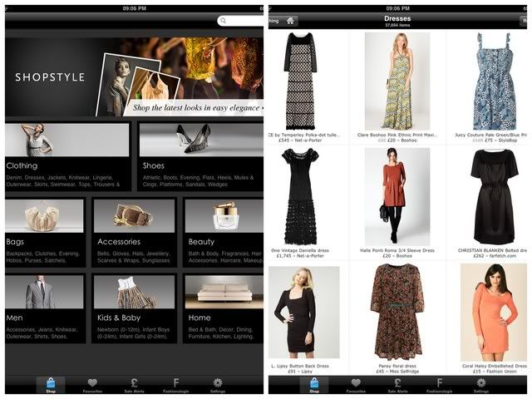Open the Accessories category
Viewport: 532px width, 399px height.
pos(134,233)
